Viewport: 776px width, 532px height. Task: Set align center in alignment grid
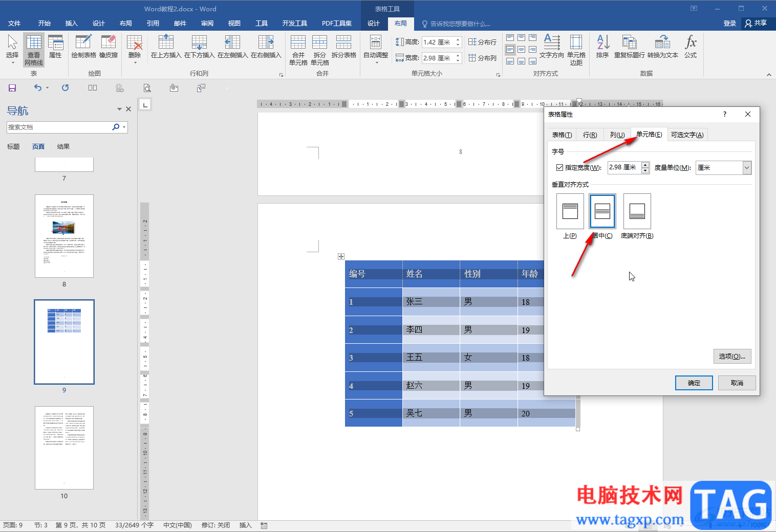coord(521,50)
